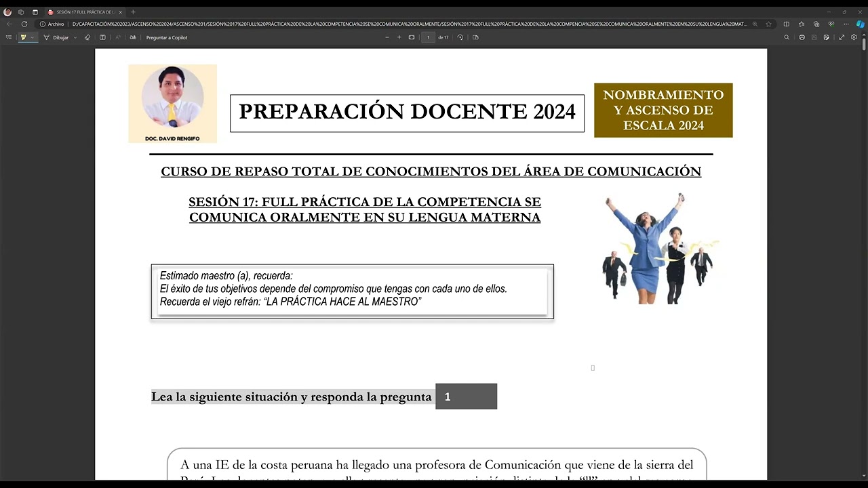Open a new browser tab
Image resolution: width=868 pixels, height=488 pixels.
[133, 12]
